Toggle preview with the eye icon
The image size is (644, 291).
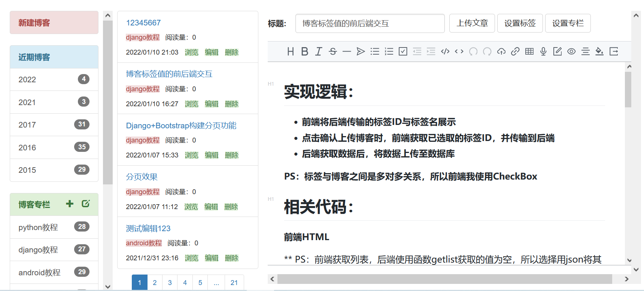point(571,52)
